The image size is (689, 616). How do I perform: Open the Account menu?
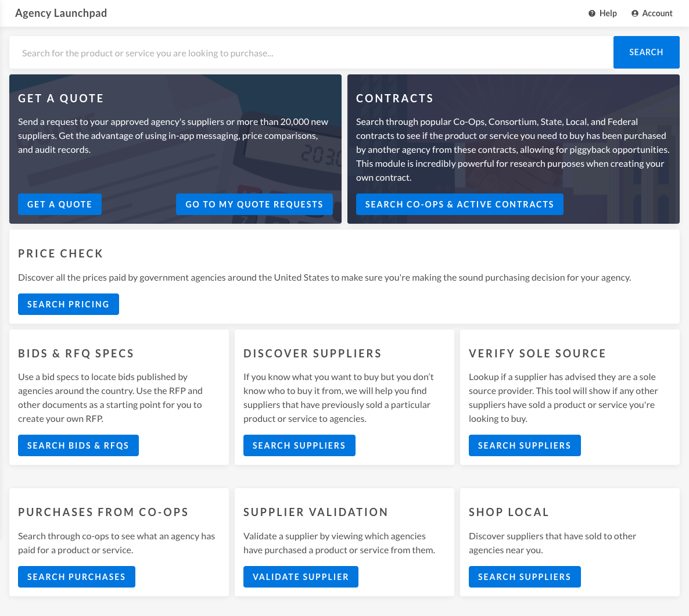tap(657, 13)
